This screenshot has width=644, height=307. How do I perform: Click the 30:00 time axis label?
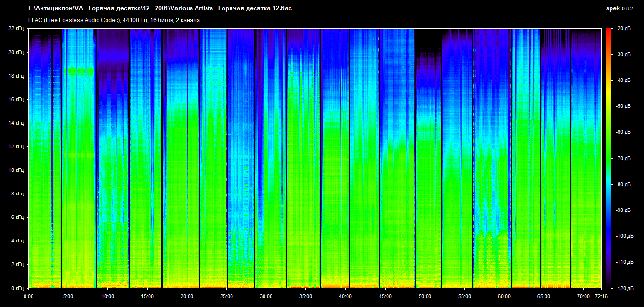(x=266, y=297)
